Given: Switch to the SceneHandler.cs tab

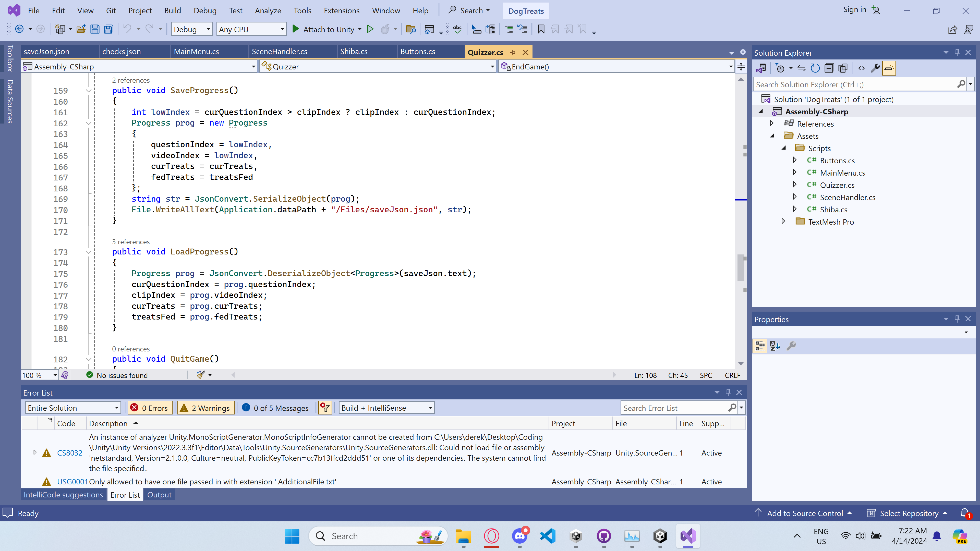Looking at the screenshot, I should coord(280,52).
